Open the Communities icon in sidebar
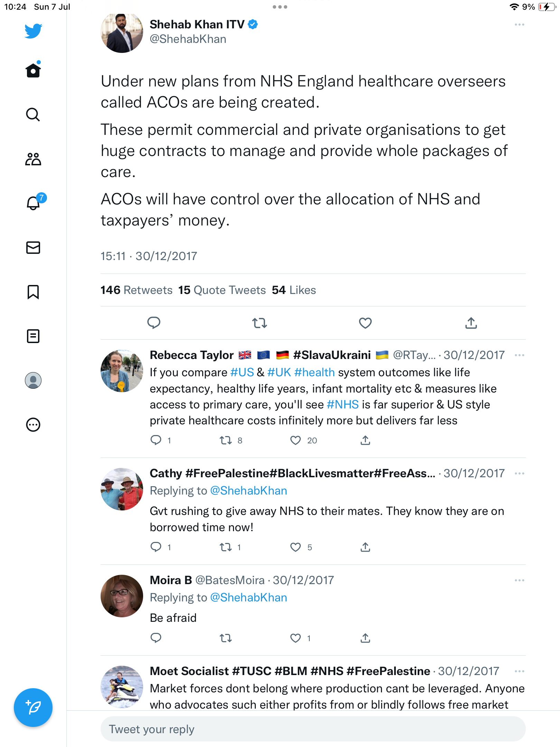 click(33, 159)
